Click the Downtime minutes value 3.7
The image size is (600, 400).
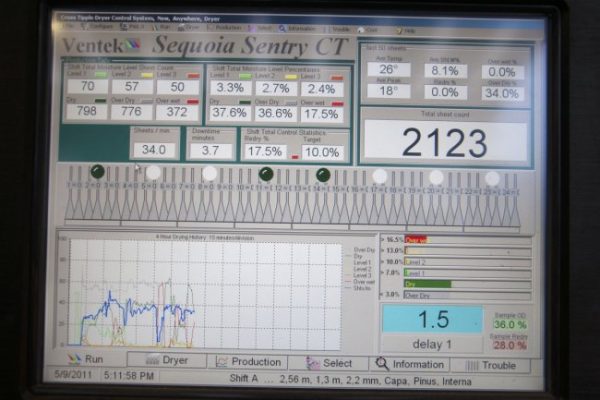(x=211, y=150)
